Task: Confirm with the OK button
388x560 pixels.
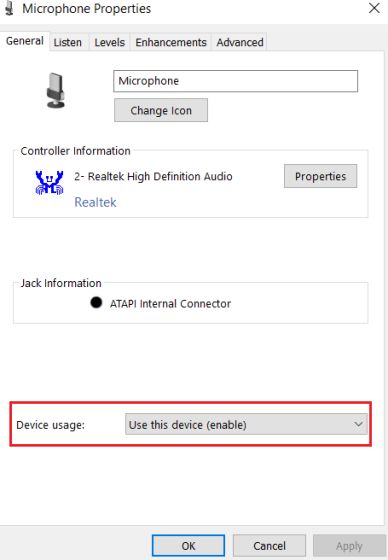Action: (x=188, y=546)
